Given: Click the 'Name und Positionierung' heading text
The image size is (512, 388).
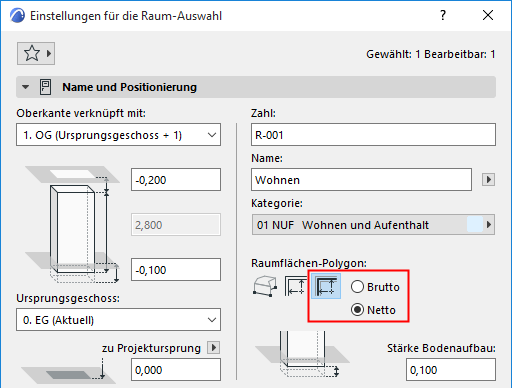Looking at the screenshot, I should [129, 87].
